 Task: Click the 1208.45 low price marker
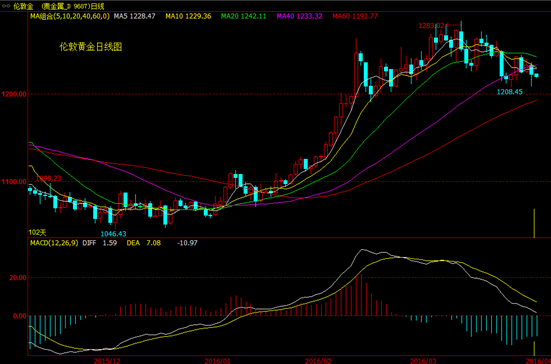(x=510, y=92)
